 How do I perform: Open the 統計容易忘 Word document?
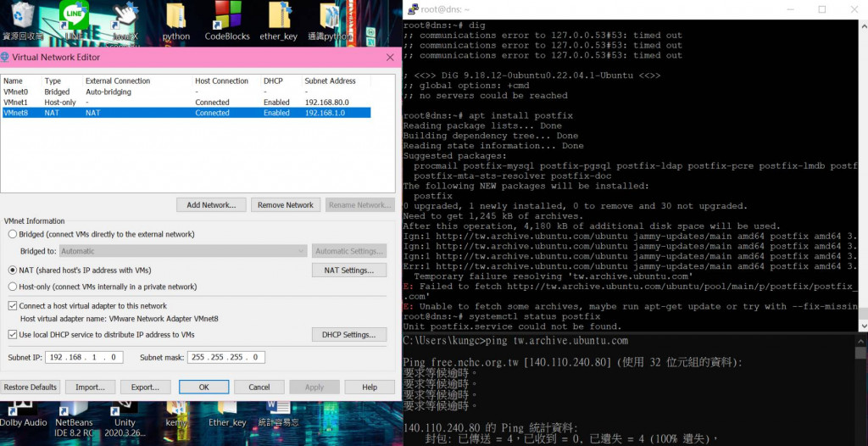[x=278, y=415]
